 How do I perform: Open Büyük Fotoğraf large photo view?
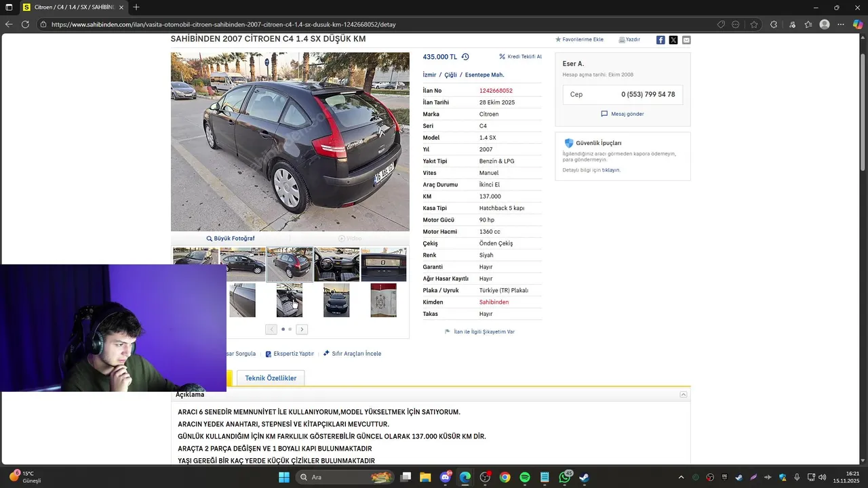(x=231, y=239)
